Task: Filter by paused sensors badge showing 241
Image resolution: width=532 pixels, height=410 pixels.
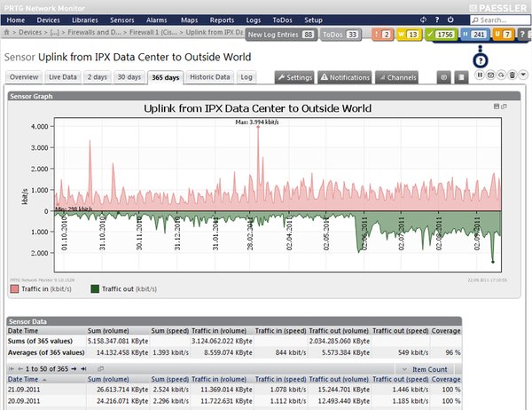Action: click(x=474, y=34)
